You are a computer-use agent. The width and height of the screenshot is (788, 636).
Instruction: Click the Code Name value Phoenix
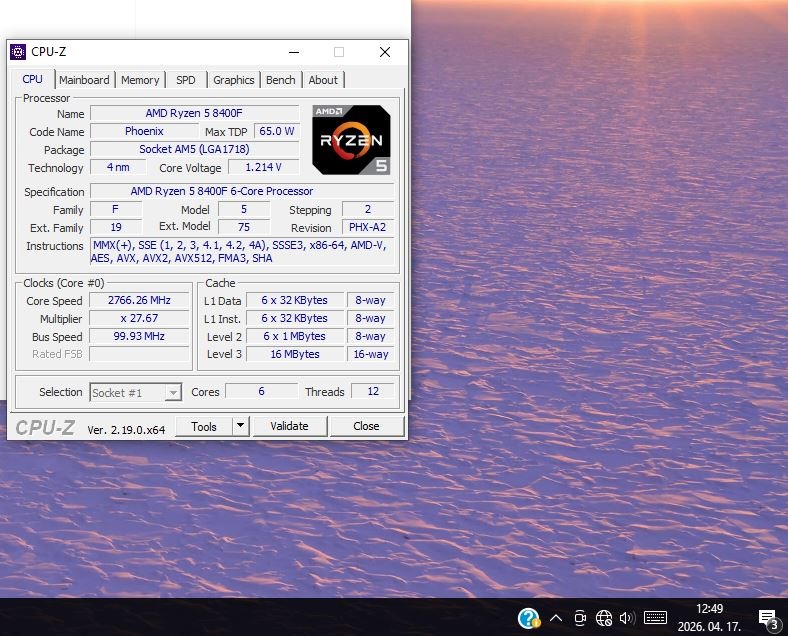(144, 131)
